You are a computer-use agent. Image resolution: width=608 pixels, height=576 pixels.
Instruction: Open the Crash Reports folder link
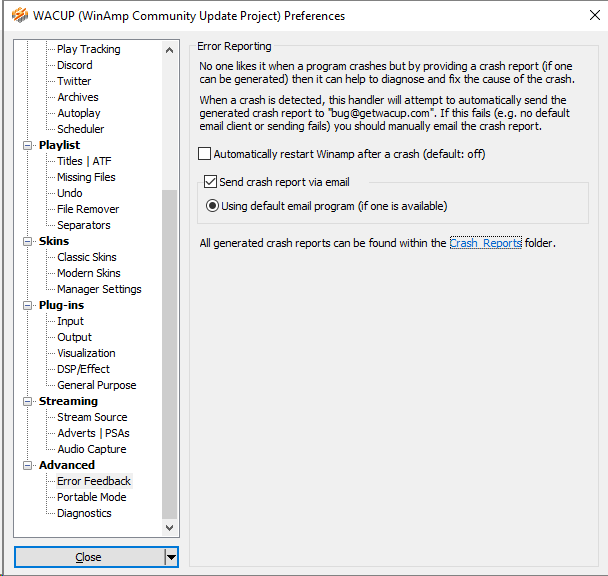485,243
